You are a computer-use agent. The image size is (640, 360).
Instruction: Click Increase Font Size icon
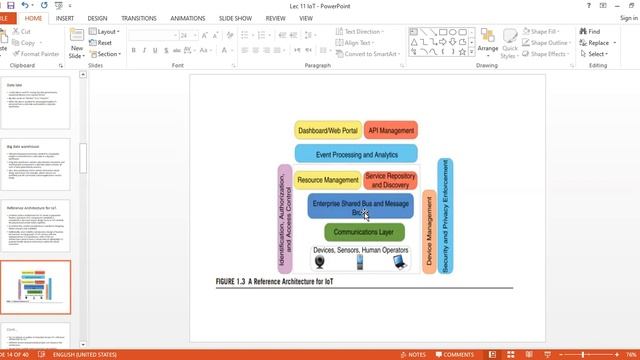[x=204, y=36]
